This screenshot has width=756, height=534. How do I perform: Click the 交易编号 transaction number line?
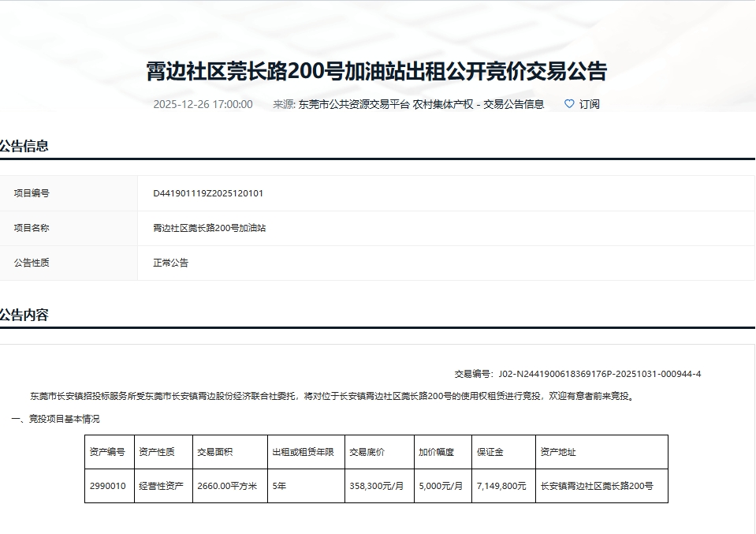tap(577, 374)
